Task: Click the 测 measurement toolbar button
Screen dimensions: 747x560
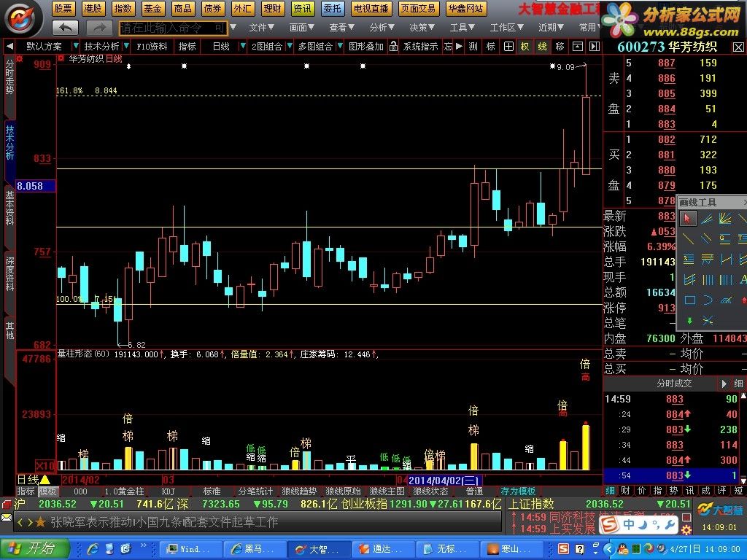Action: pos(473,46)
